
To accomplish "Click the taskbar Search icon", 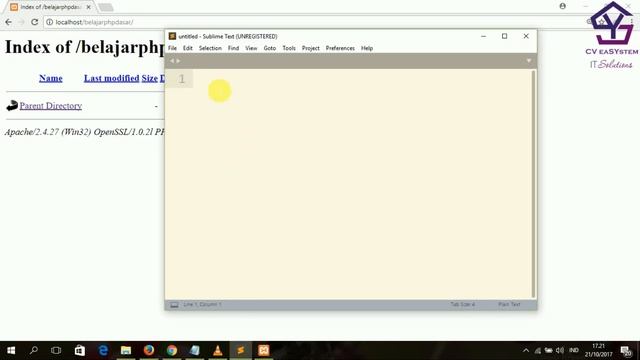I will tap(34, 350).
